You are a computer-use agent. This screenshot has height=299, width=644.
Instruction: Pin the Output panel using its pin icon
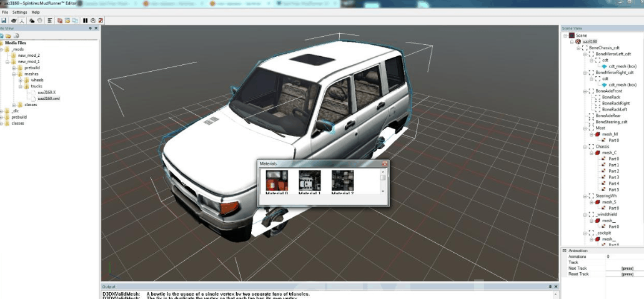548,287
